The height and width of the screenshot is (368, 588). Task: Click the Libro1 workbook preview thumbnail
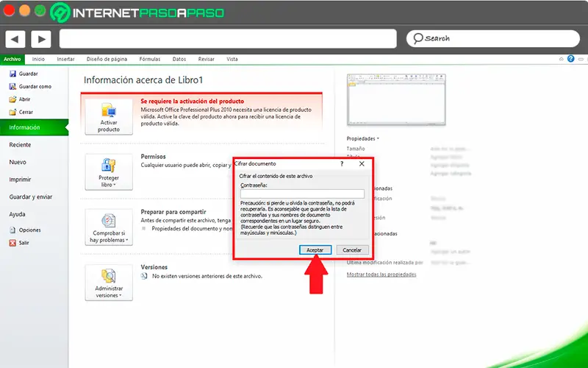396,99
